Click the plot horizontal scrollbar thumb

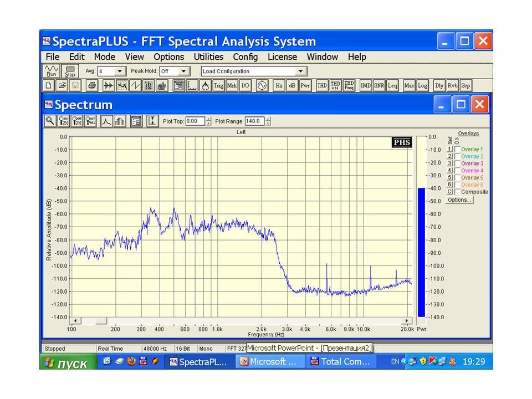pos(101,321)
